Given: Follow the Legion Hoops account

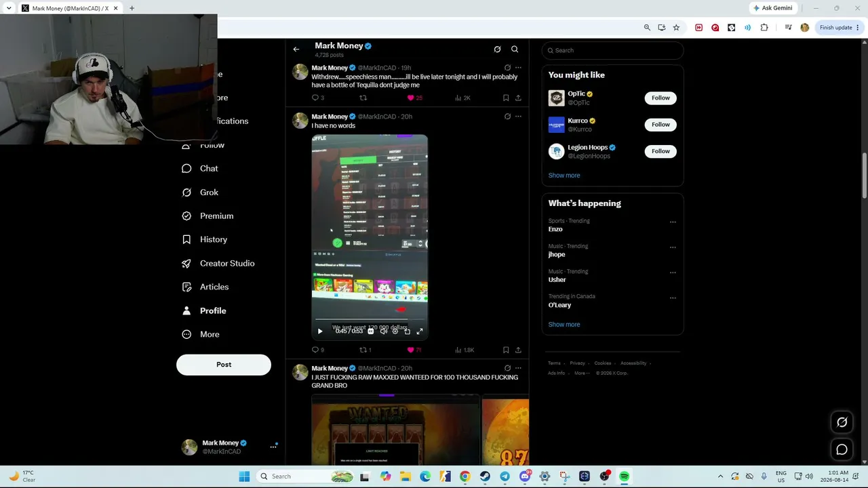Looking at the screenshot, I should coord(660,151).
